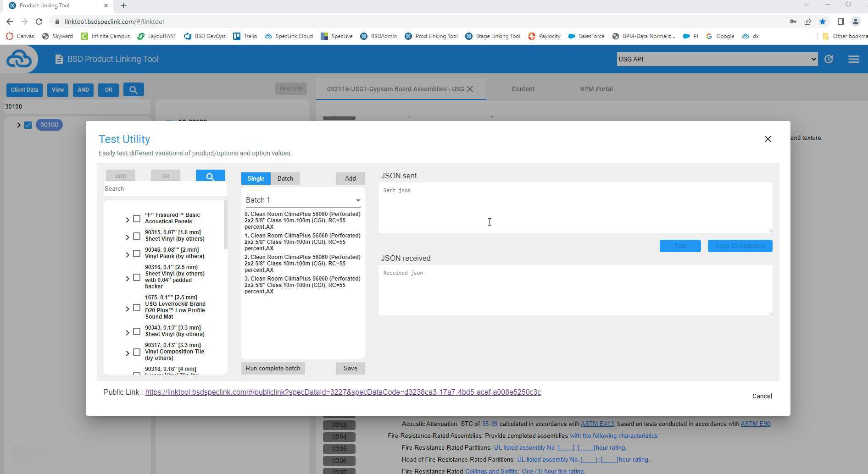Screen dimensions: 868x474
Task: Click the BSD cloud logo icon
Action: click(19, 59)
